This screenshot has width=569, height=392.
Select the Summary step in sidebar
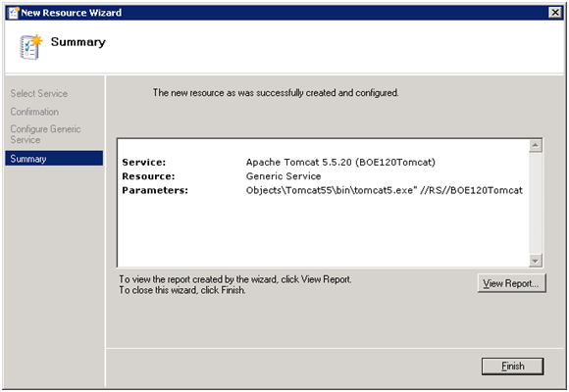coord(54,159)
